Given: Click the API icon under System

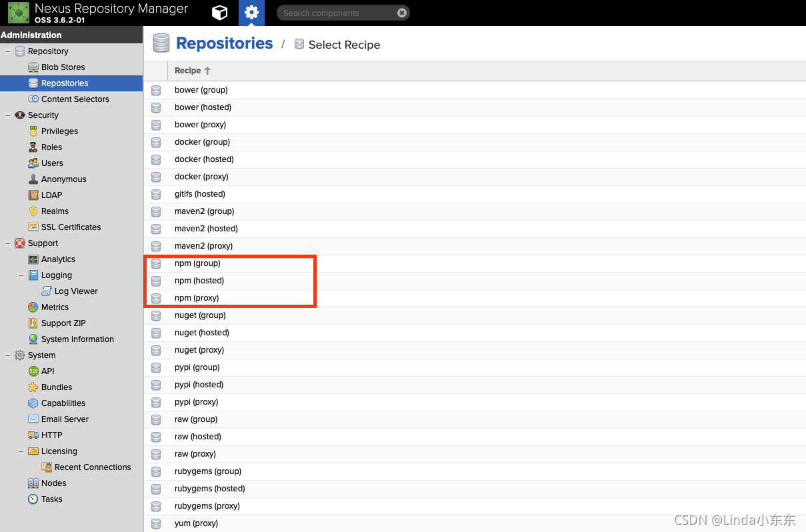Looking at the screenshot, I should pyautogui.click(x=33, y=371).
